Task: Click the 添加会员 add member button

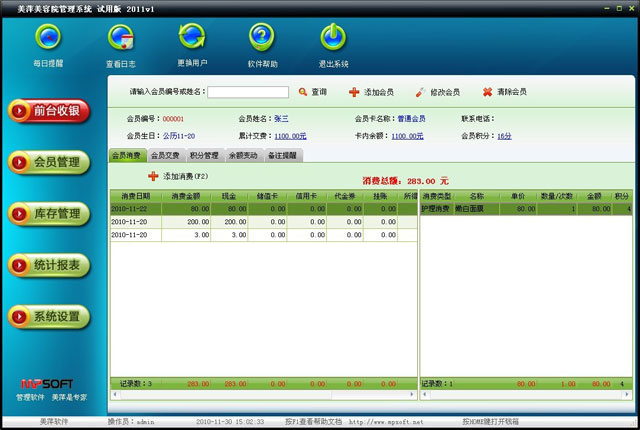Action: click(x=371, y=92)
